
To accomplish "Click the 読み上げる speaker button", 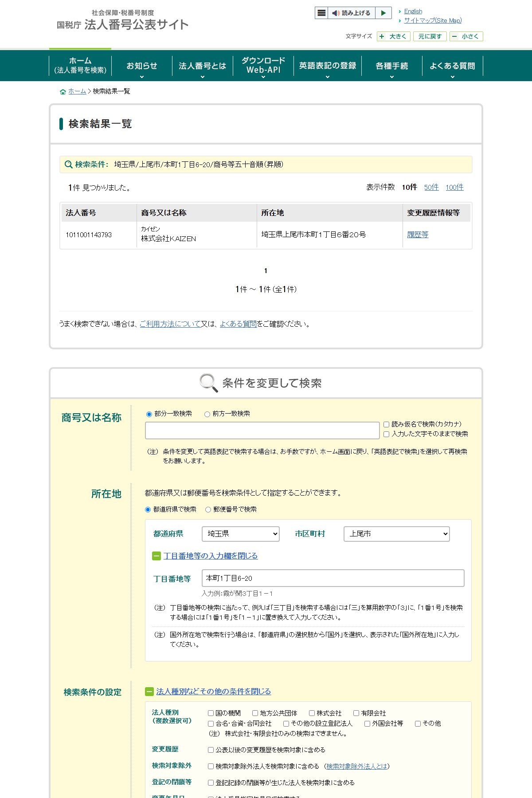I will pos(352,13).
